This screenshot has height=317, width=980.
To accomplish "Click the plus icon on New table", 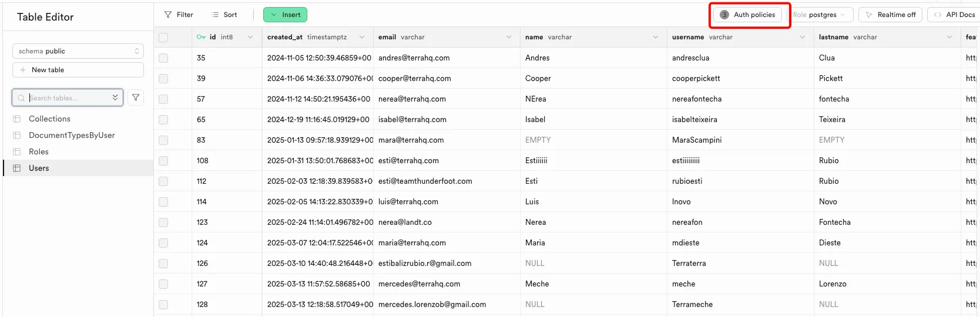I will (23, 70).
